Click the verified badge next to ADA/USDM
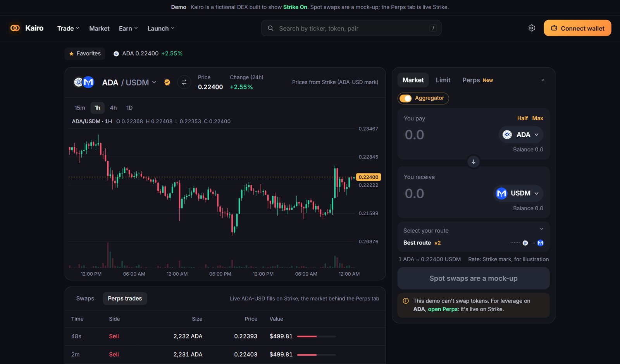 [167, 82]
